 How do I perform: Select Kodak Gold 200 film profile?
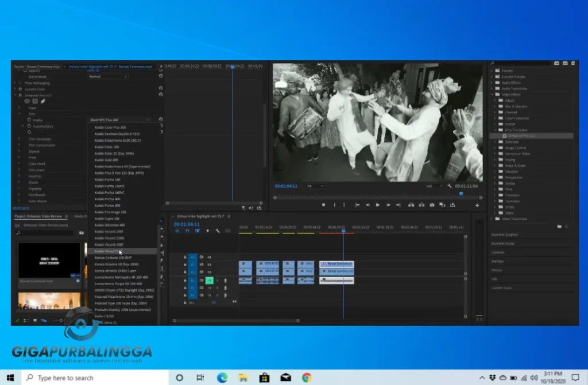(x=106, y=160)
